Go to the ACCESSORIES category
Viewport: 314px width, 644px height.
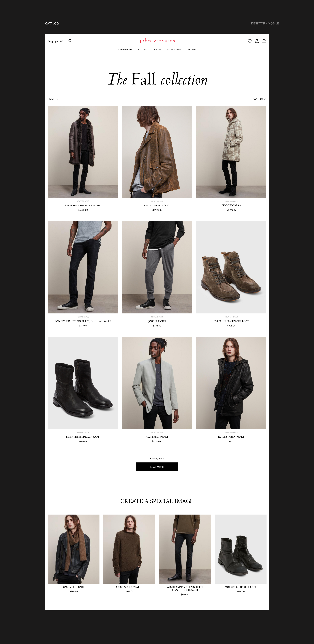(174, 50)
